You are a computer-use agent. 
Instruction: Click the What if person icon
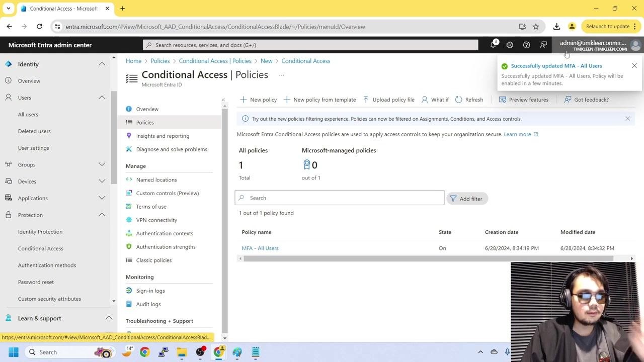425,100
